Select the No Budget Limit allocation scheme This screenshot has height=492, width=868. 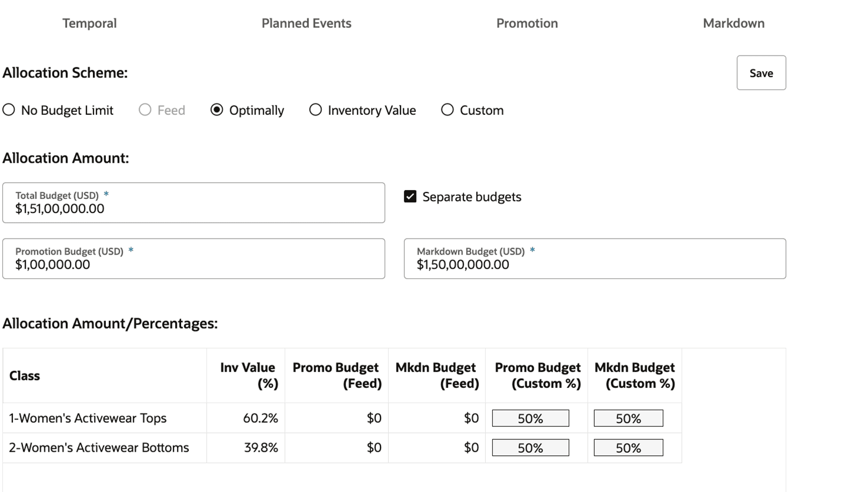9,110
